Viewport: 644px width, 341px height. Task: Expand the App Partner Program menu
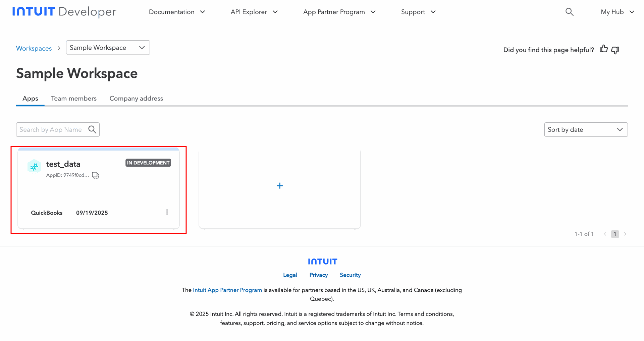click(339, 12)
